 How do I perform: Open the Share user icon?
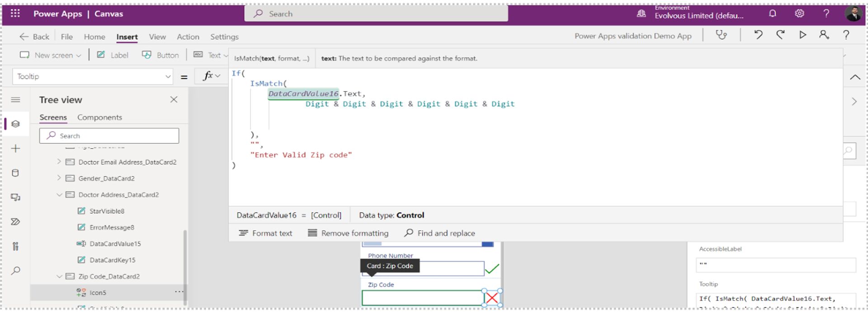pyautogui.click(x=824, y=35)
